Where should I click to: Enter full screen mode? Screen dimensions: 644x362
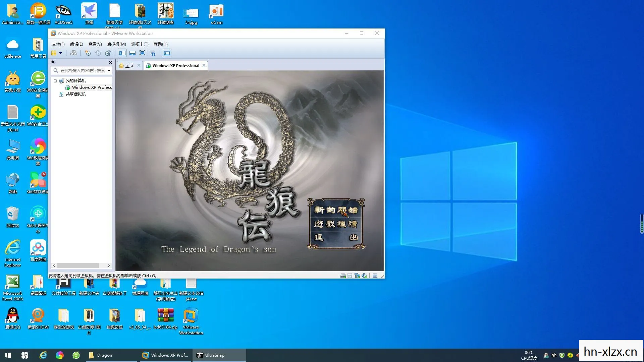point(143,53)
